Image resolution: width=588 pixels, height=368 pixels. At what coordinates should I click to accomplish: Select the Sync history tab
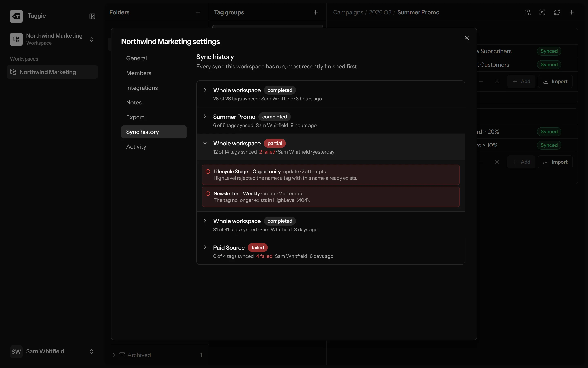(x=154, y=132)
